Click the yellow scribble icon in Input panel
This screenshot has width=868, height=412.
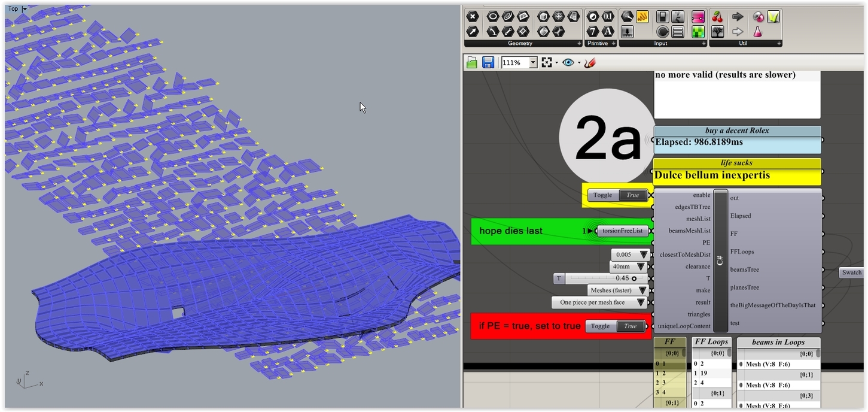click(x=642, y=17)
